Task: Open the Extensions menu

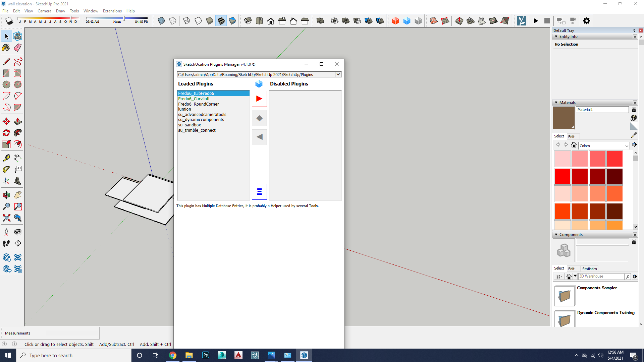Action: (x=112, y=11)
